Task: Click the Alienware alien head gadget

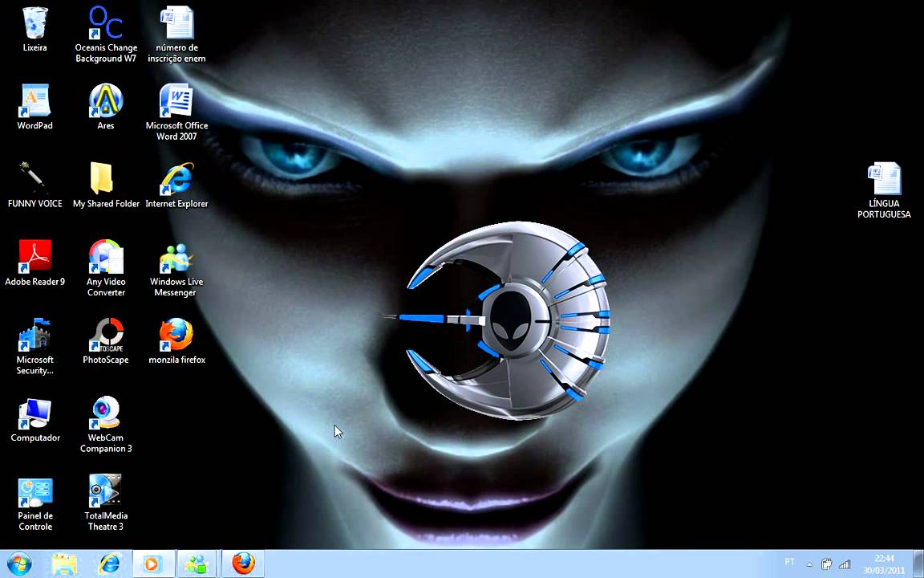Action: coord(510,322)
